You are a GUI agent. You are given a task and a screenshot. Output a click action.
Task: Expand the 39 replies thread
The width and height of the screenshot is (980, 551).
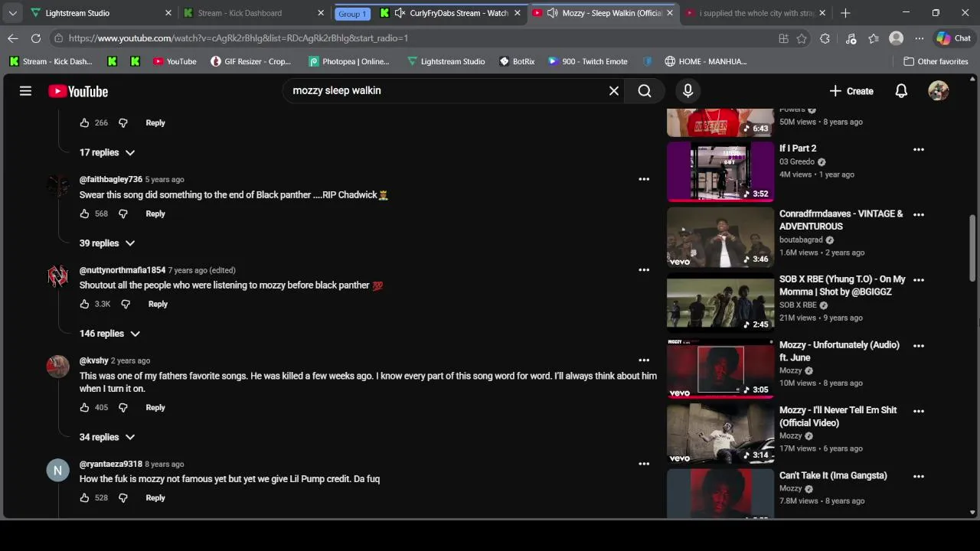tap(107, 243)
